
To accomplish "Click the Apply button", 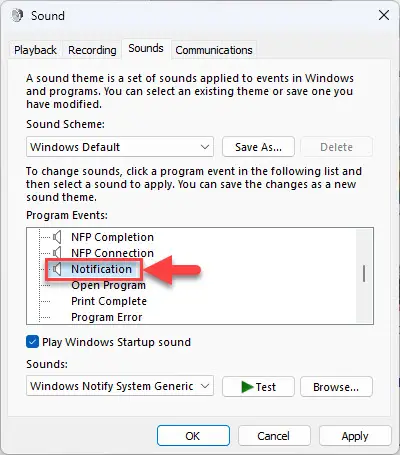I will pyautogui.click(x=355, y=436).
